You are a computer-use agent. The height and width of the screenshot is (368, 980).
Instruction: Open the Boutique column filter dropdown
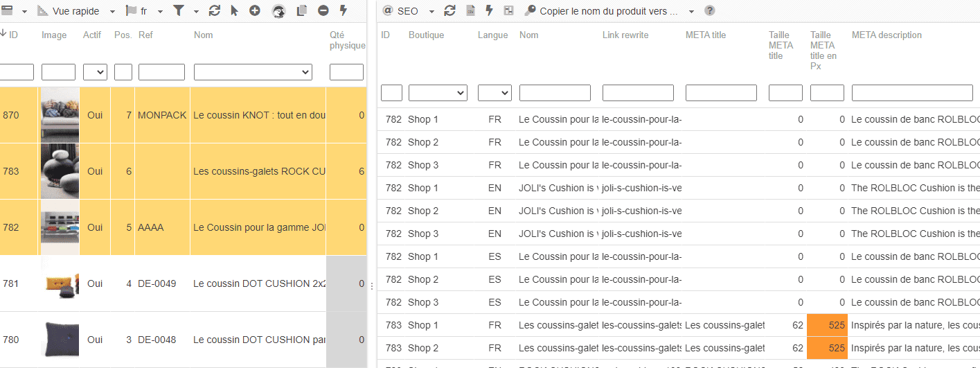pyautogui.click(x=438, y=93)
